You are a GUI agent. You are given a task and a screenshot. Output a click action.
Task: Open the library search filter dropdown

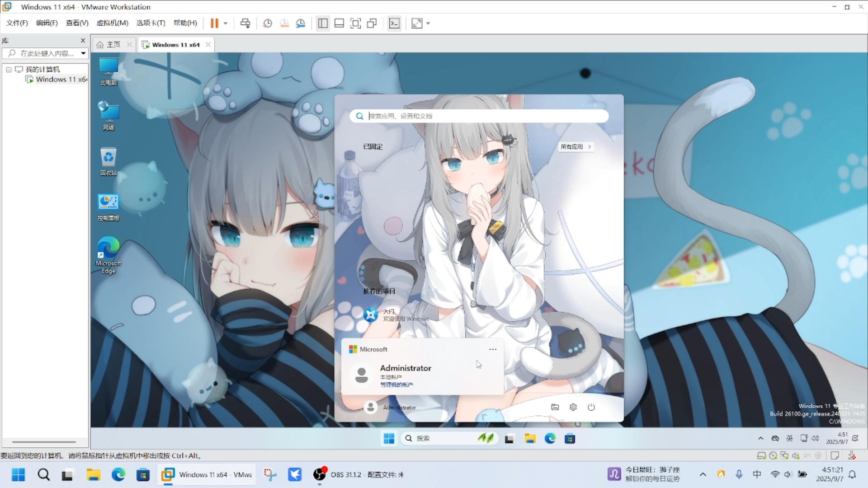point(83,53)
